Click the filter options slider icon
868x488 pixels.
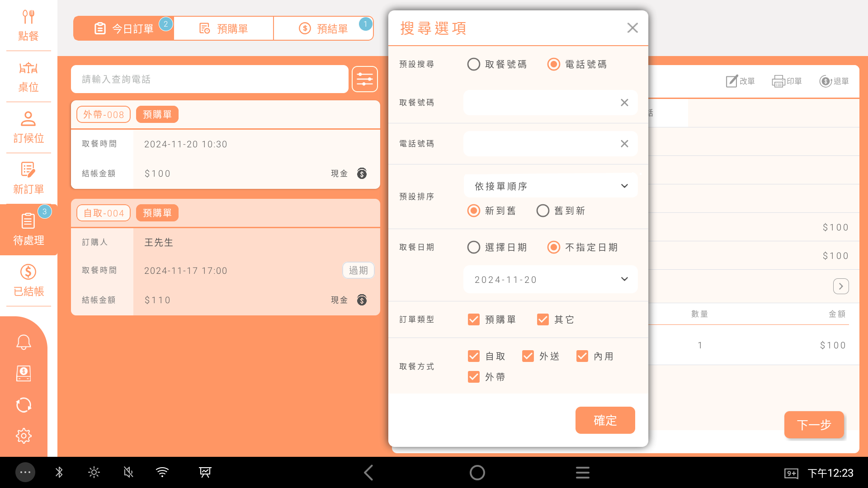pos(364,79)
